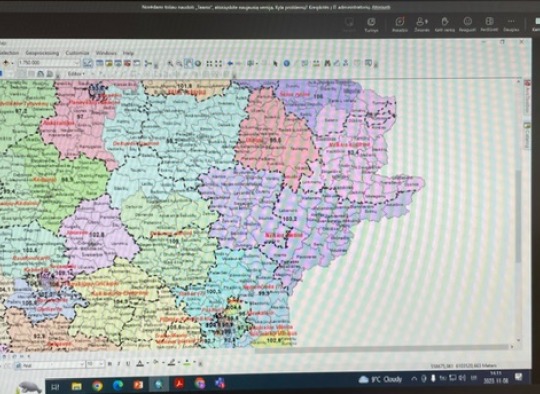Open Teams chat (Pokalbis) button
This screenshot has height=394, width=540.
click(x=400, y=24)
